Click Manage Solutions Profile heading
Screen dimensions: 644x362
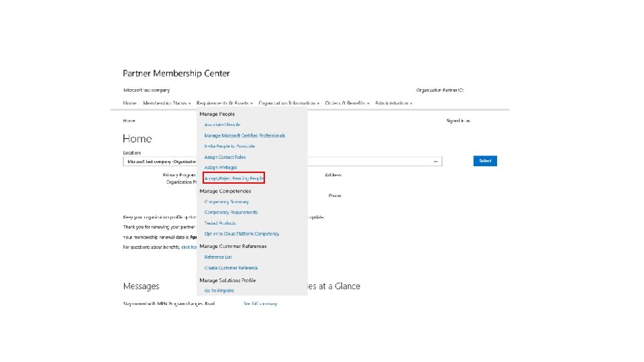coord(227,280)
